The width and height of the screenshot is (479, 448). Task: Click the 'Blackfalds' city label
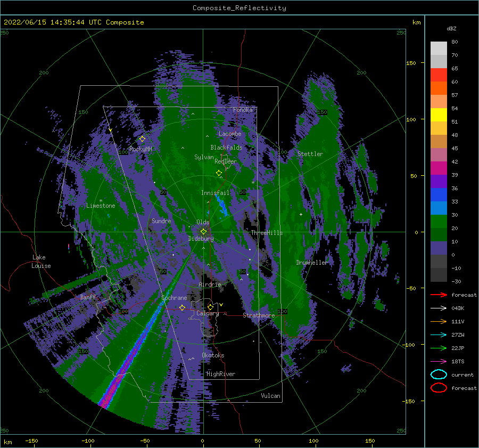tap(226, 148)
